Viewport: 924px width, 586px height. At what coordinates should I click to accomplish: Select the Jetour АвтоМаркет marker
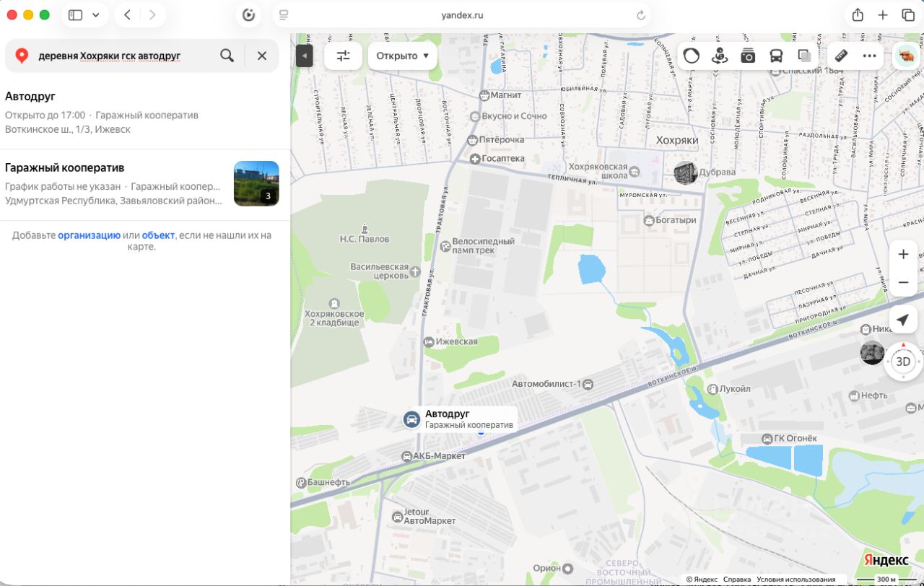tap(396, 517)
